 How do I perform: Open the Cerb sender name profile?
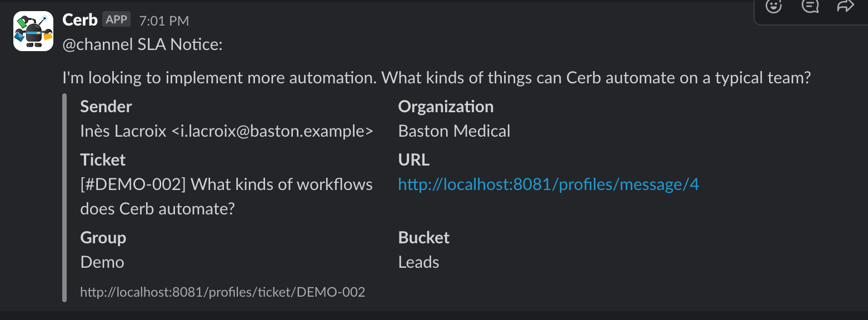coord(80,20)
